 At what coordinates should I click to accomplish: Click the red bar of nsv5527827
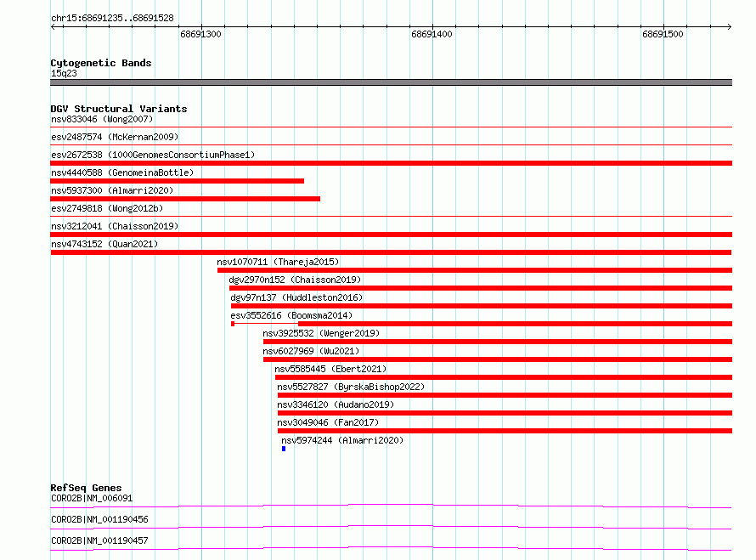(505, 395)
